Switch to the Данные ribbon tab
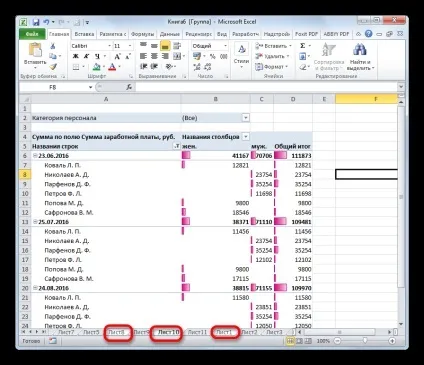Viewport: 424px width, 365px height. (170, 34)
